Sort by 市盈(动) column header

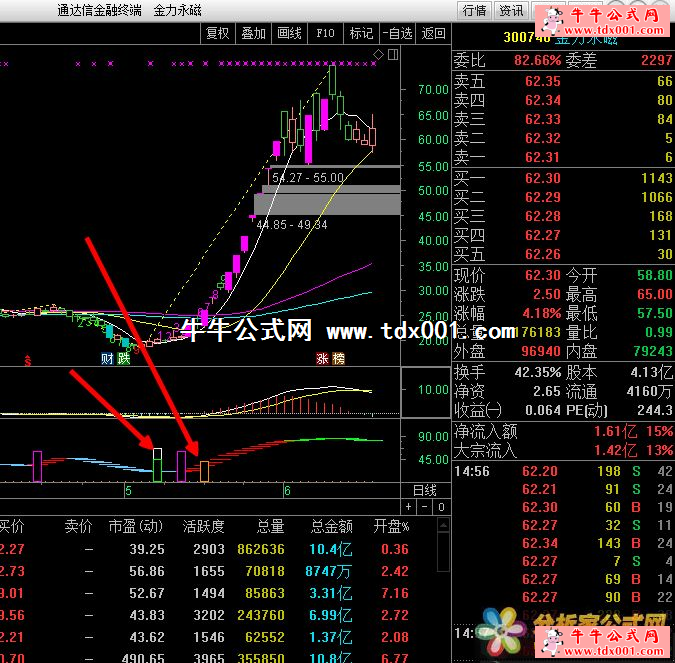coord(136,526)
